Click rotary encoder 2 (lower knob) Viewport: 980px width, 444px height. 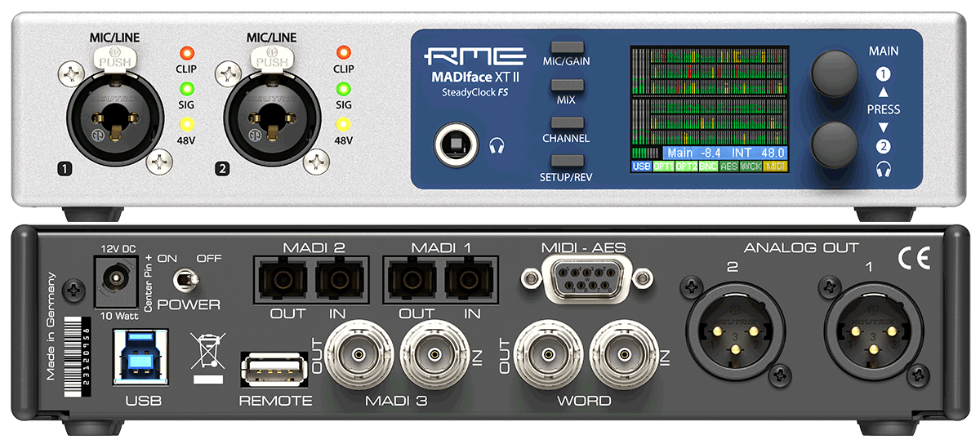[834, 144]
